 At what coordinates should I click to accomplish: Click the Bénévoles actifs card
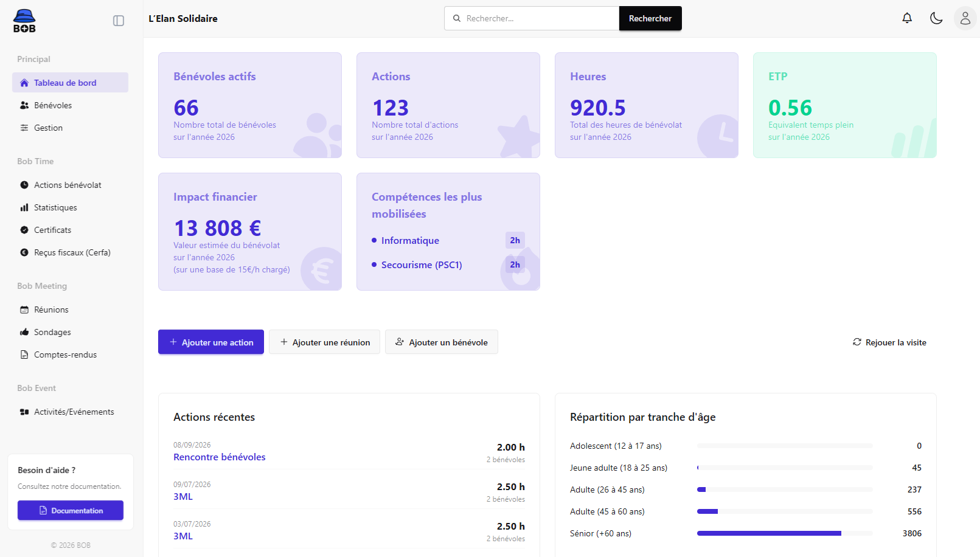click(x=250, y=105)
